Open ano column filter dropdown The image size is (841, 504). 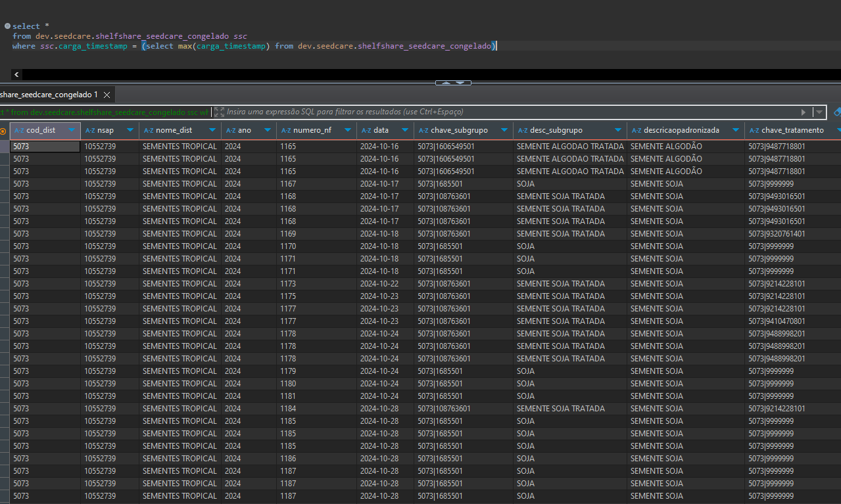pyautogui.click(x=268, y=131)
